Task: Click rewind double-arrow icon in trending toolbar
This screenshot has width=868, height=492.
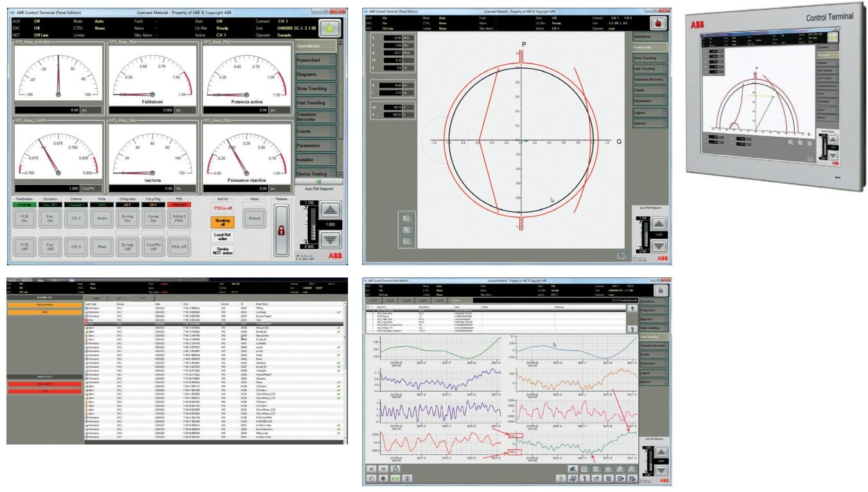Action: (x=372, y=470)
